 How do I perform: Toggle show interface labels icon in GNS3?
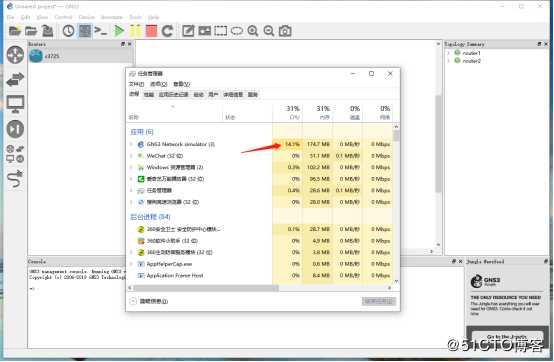pos(85,31)
